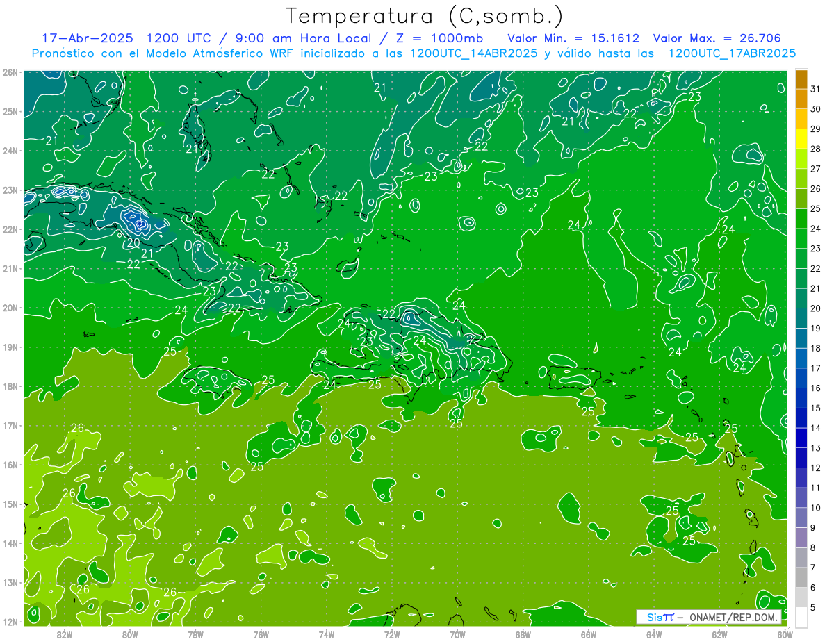Click the latitude axis label 19N
The width and height of the screenshot is (834, 644).
10,347
